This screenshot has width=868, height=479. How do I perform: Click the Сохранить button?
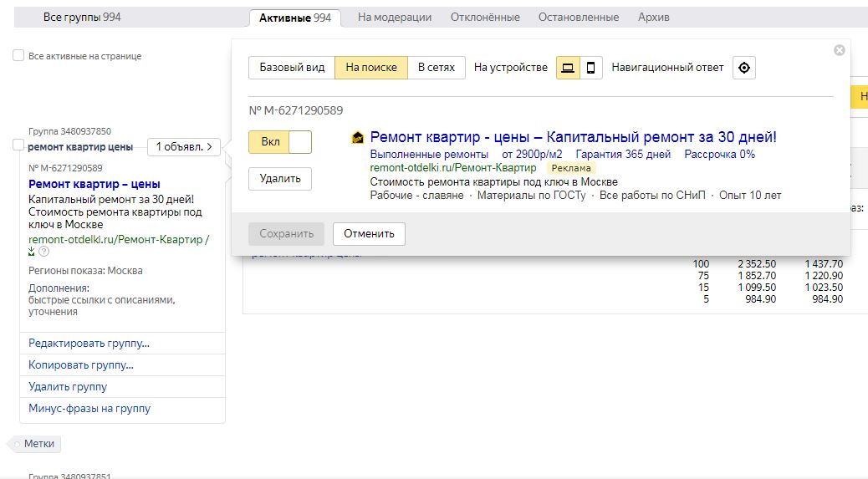[x=287, y=234]
